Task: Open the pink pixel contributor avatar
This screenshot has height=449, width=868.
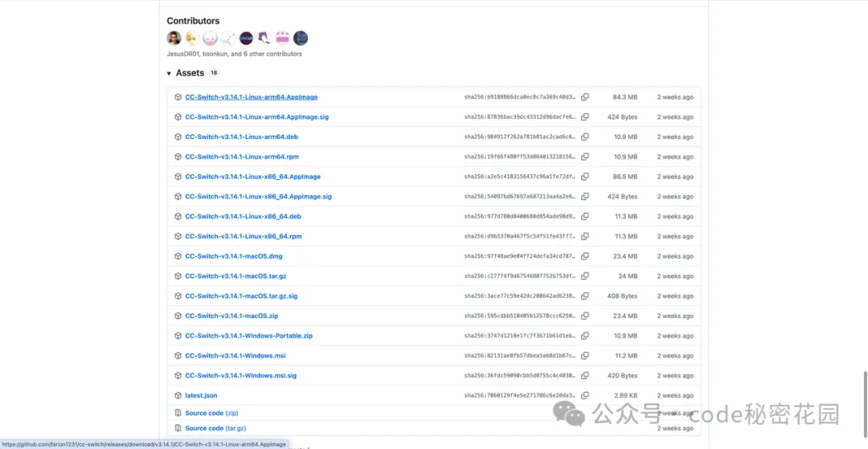Action: click(x=283, y=39)
